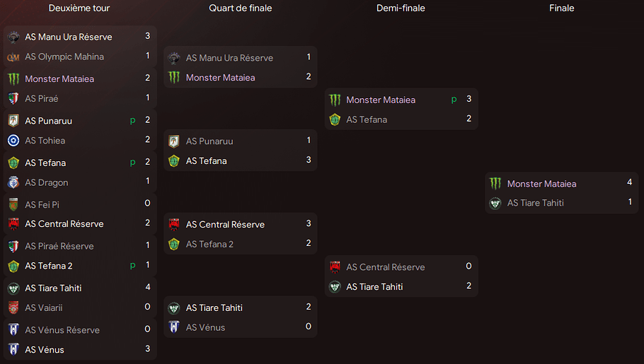Click AS Dragon club crest
Screen dimensions: 644x364
[x=13, y=182]
